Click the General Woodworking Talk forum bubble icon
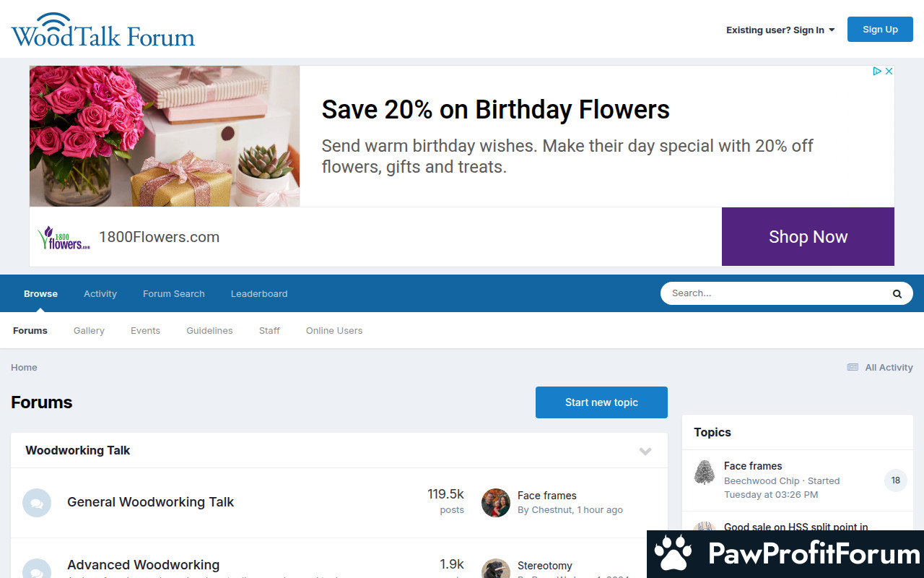924x578 pixels. point(37,503)
